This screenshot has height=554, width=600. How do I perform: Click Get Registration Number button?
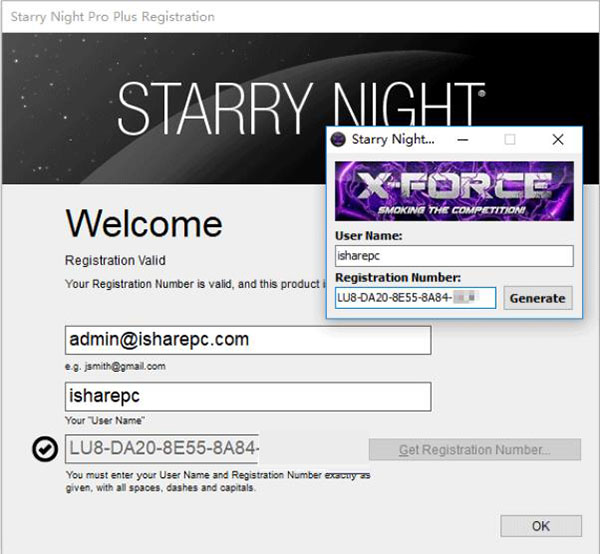(475, 449)
